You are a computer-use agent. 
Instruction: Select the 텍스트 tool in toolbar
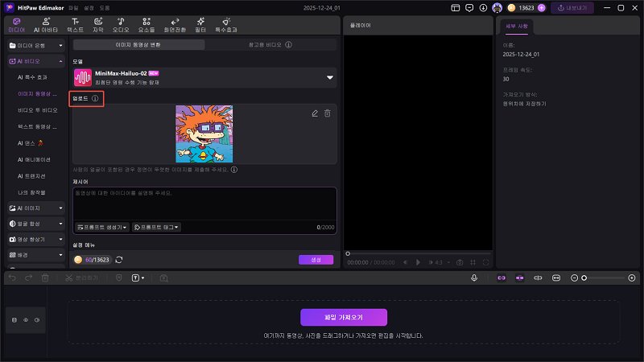click(75, 25)
